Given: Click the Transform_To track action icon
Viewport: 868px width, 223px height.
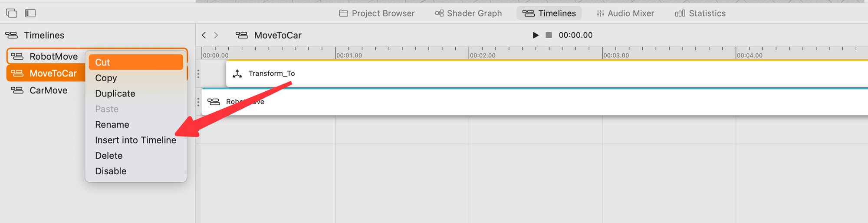Looking at the screenshot, I should pyautogui.click(x=237, y=74).
